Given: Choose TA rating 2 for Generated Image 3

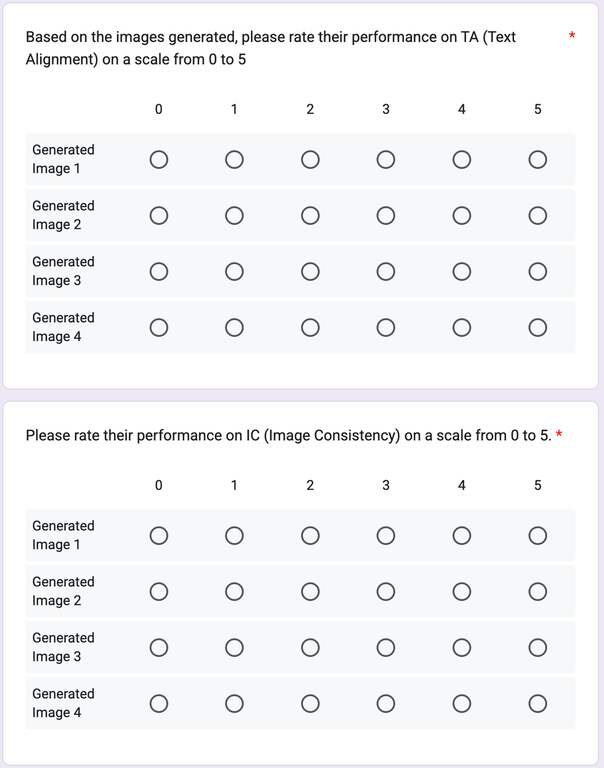Looking at the screenshot, I should click(x=310, y=272).
